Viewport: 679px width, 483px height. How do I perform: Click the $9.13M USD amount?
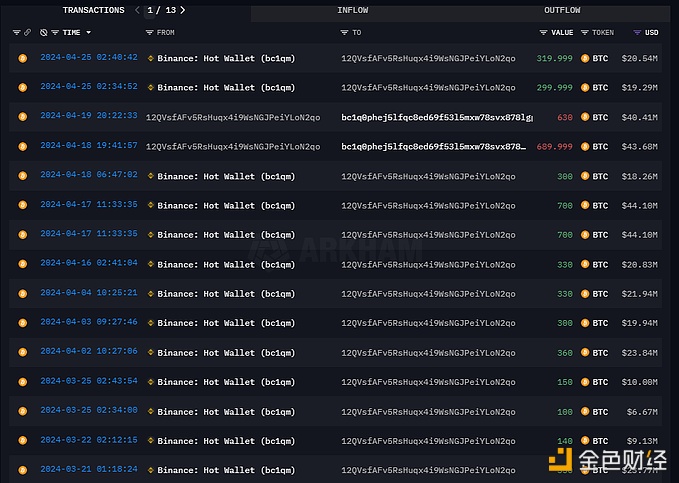(x=642, y=441)
